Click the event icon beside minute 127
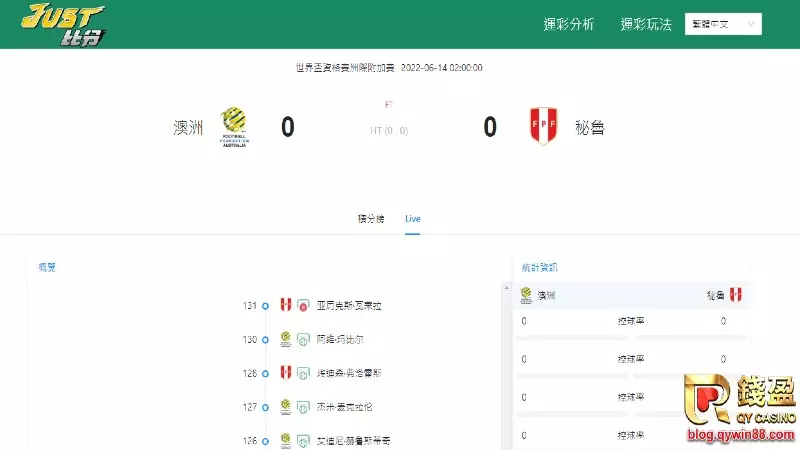 click(303, 407)
